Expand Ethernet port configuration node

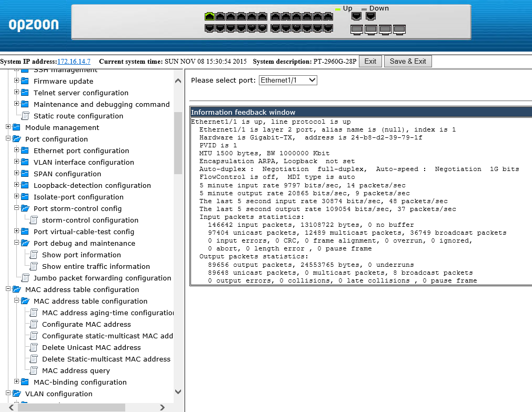(x=16, y=149)
